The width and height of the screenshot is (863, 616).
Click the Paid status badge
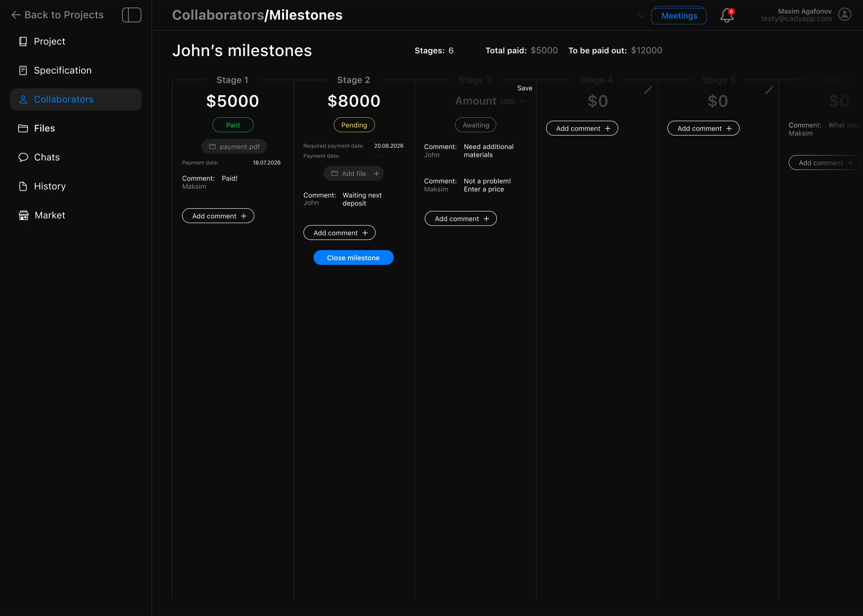pos(233,125)
